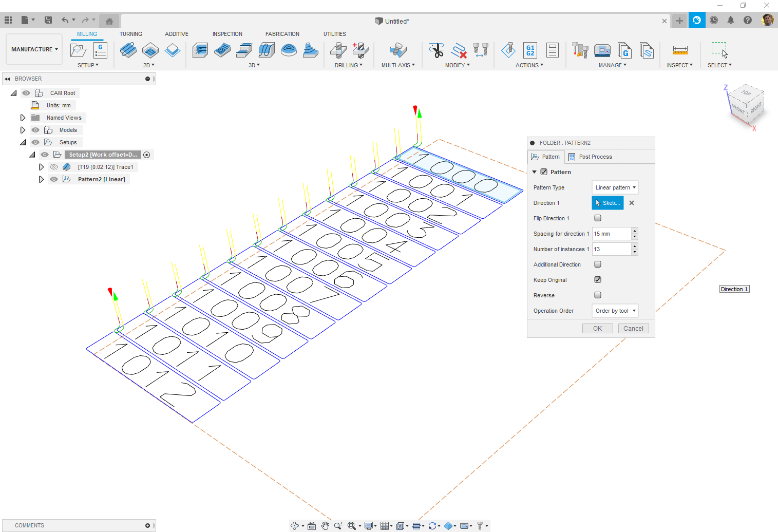Enable the Flip Direction 1 checkbox

click(x=598, y=218)
